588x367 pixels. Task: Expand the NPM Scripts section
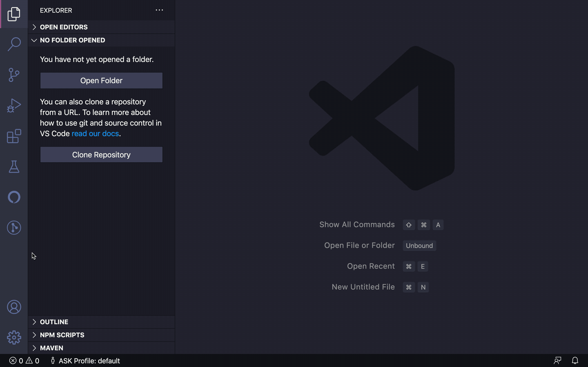point(62,335)
